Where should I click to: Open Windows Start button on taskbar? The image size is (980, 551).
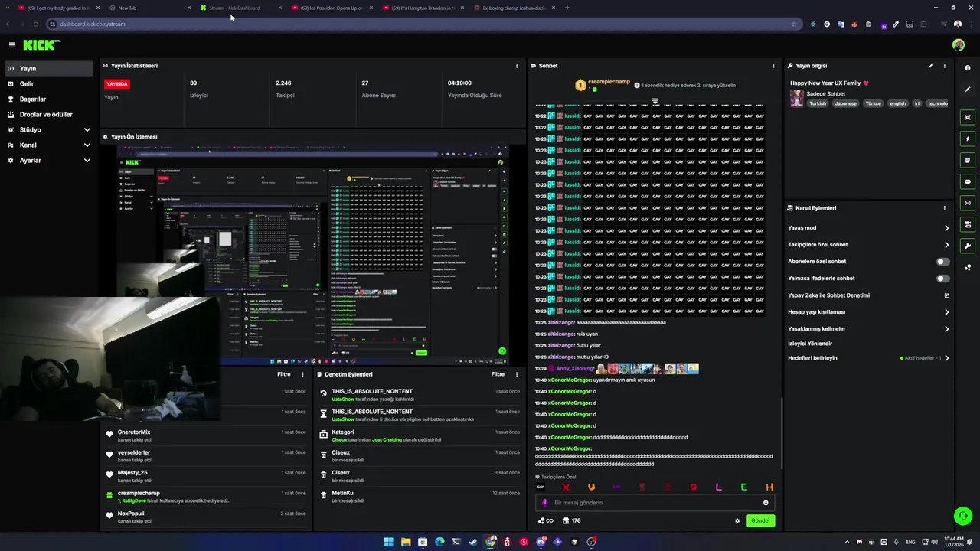click(389, 542)
